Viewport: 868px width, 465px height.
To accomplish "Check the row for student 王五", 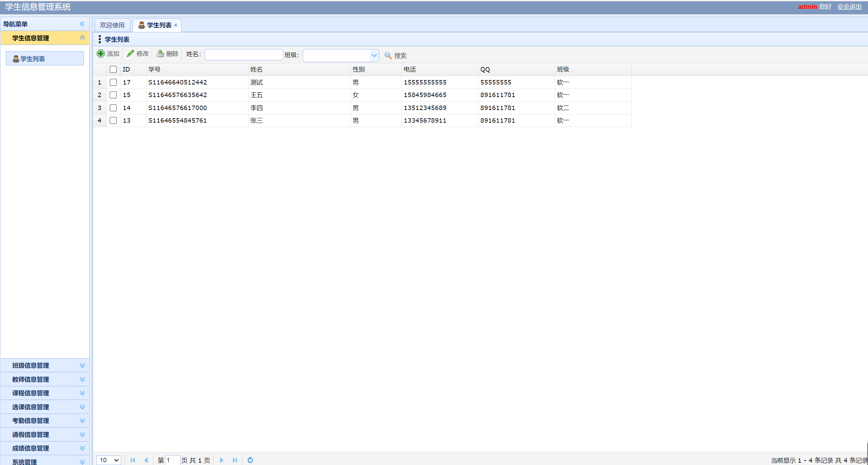I will point(113,95).
